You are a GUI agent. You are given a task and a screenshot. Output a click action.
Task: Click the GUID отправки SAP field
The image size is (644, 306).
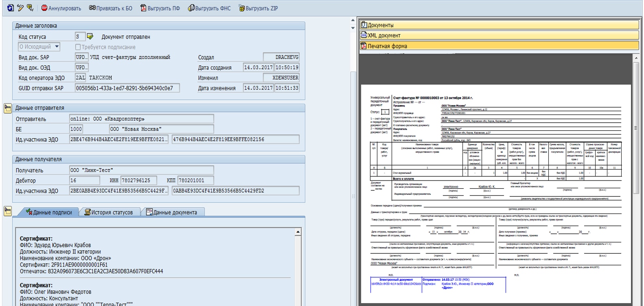(127, 88)
